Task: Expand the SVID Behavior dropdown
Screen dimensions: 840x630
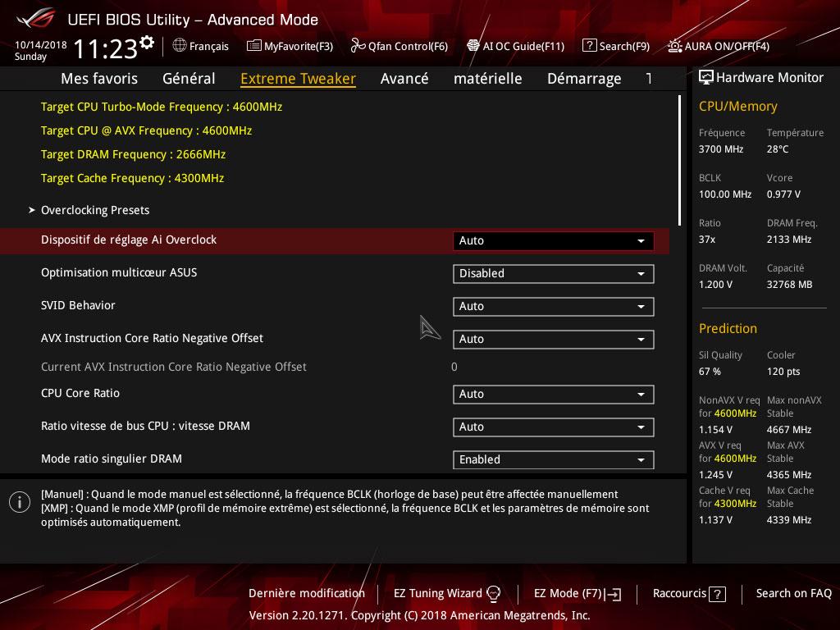Action: (553, 307)
